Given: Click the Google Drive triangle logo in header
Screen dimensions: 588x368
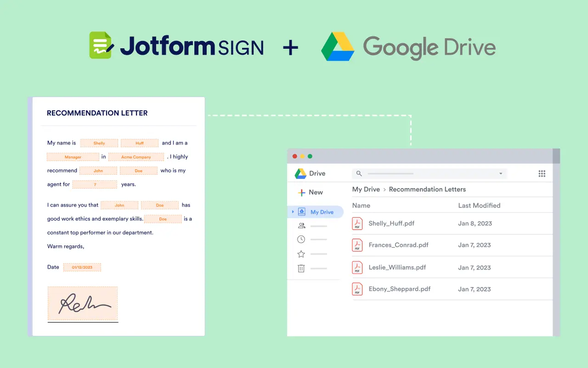Looking at the screenshot, I should coord(338,46).
